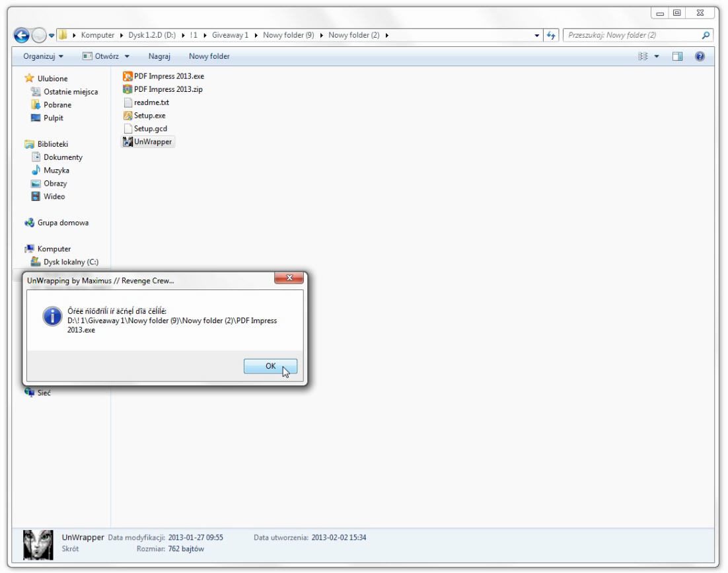Open Ostatnie miejsca in navigation pane

tap(71, 92)
